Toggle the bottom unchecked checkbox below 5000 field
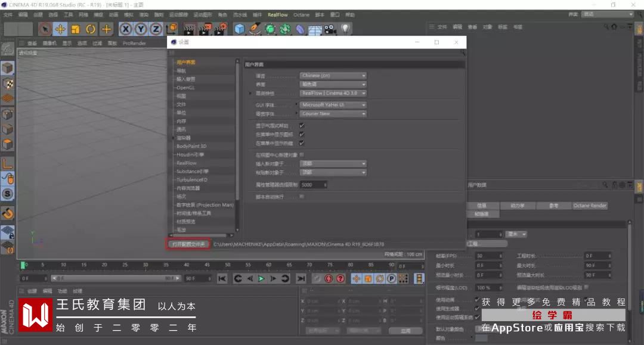 click(x=302, y=197)
